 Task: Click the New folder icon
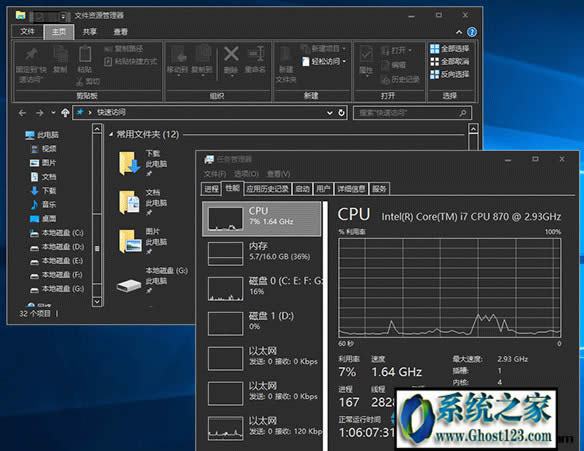point(285,55)
